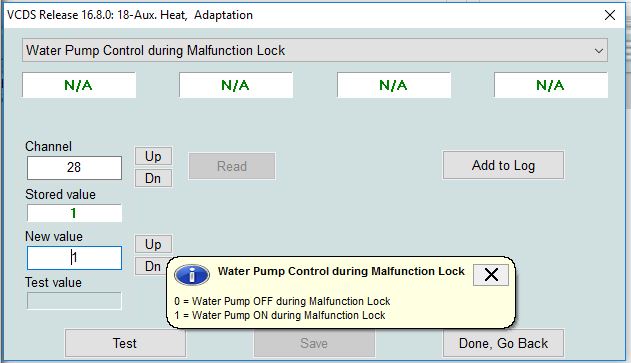Click the Test button
The height and width of the screenshot is (363, 631).
pos(125,343)
